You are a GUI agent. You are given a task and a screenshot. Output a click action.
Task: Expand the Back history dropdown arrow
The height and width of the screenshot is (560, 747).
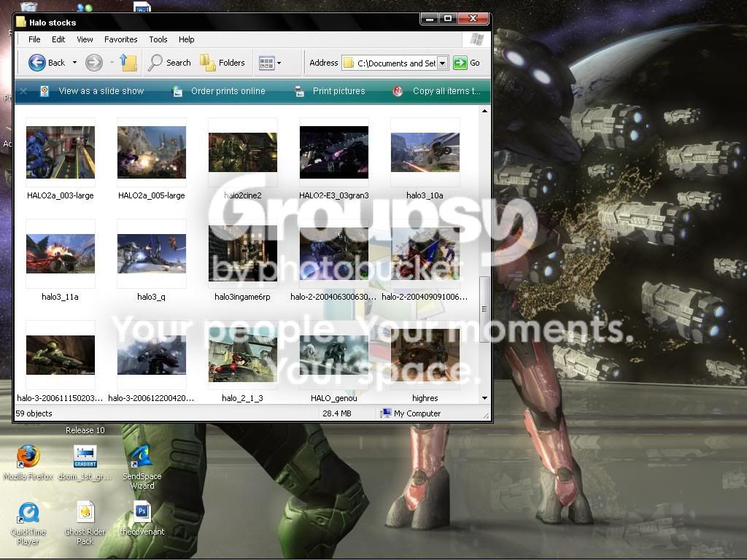pyautogui.click(x=75, y=63)
